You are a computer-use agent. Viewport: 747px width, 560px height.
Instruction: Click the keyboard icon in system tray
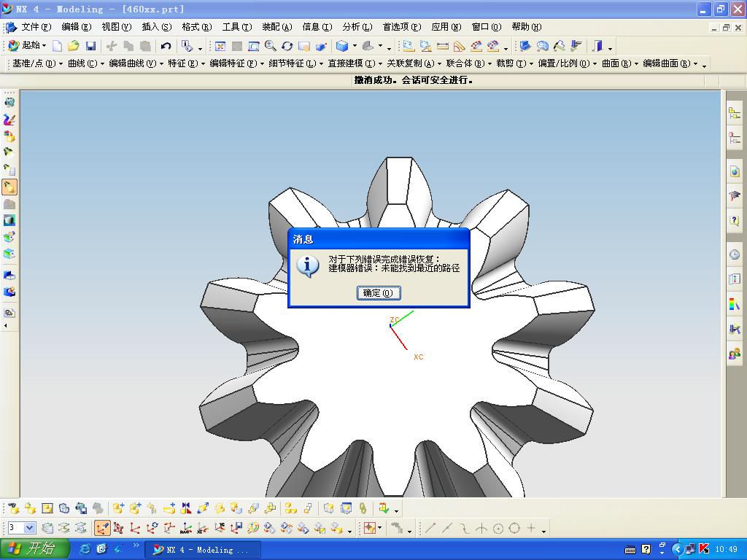tap(630, 550)
